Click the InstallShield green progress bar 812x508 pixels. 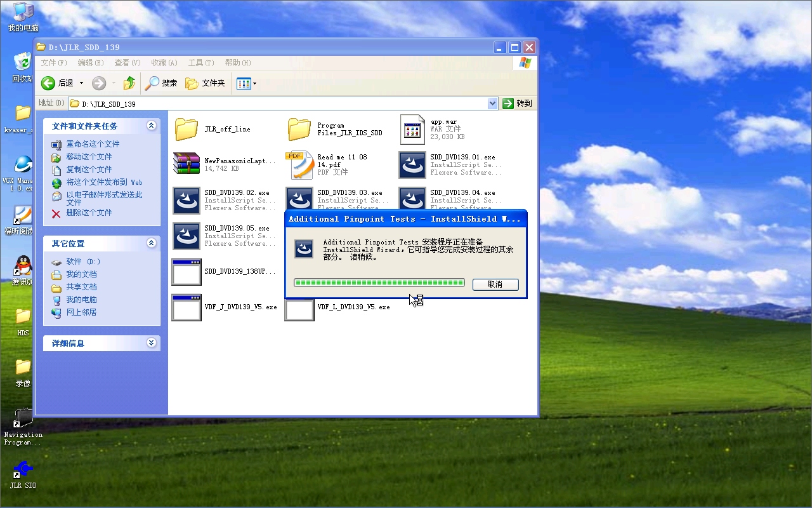click(x=379, y=283)
